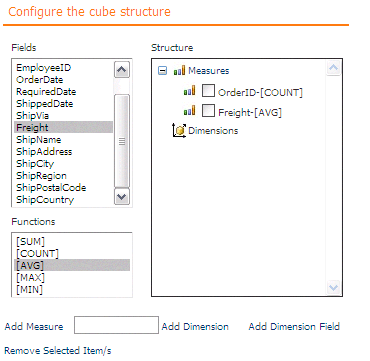Click the bar icon beside Freight-[AVG]
Screen dimensions: 370x361
[x=189, y=111]
